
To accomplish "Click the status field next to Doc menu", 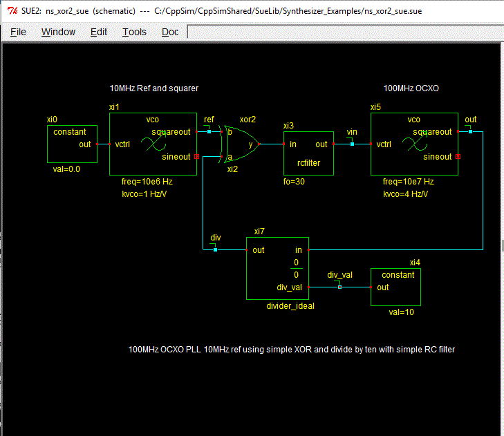I will click(346, 32).
